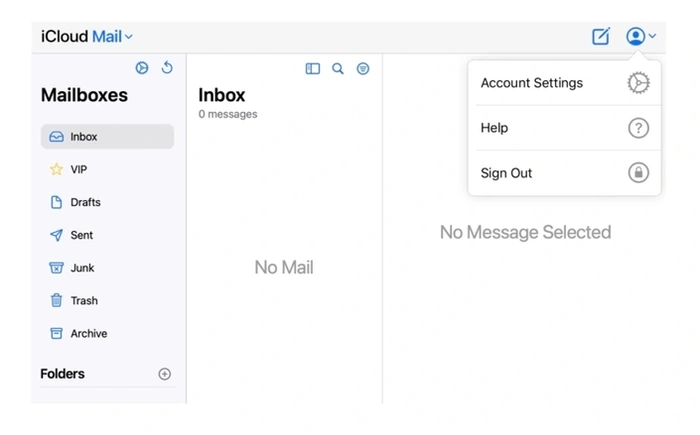Open the Sent mailbox
Viewport: 700px width, 435px height.
[x=107, y=235]
